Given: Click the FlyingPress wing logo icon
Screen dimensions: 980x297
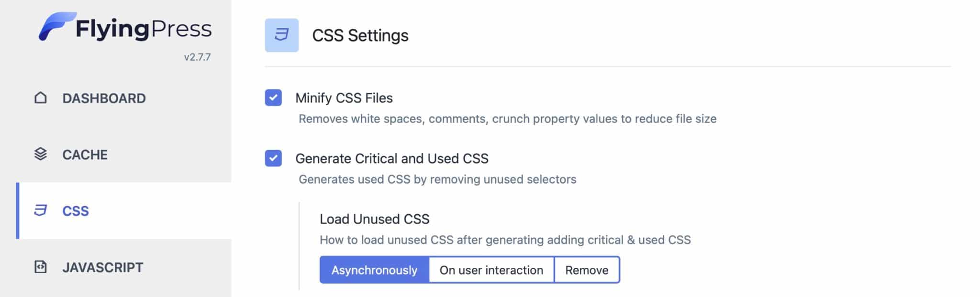Looking at the screenshot, I should [56, 26].
